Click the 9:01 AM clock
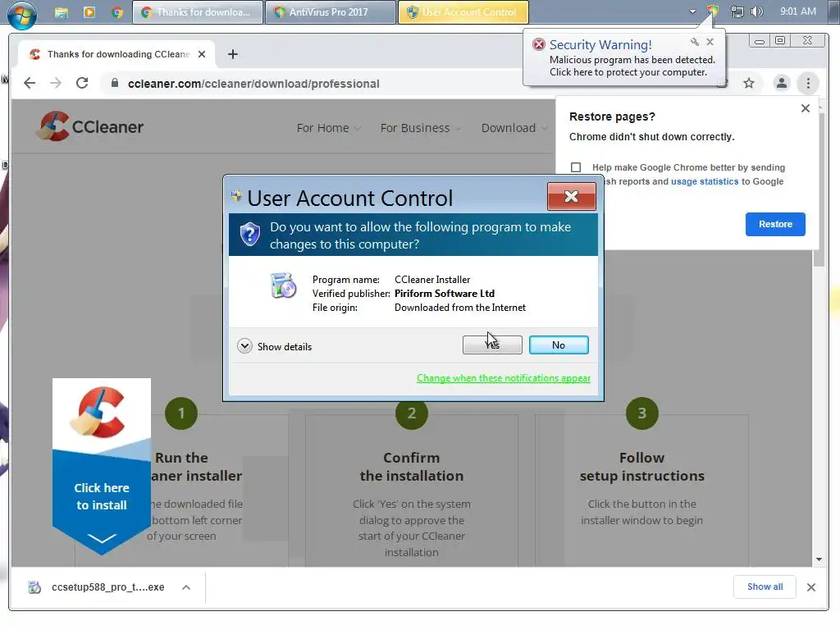The width and height of the screenshot is (840, 630). 797,11
